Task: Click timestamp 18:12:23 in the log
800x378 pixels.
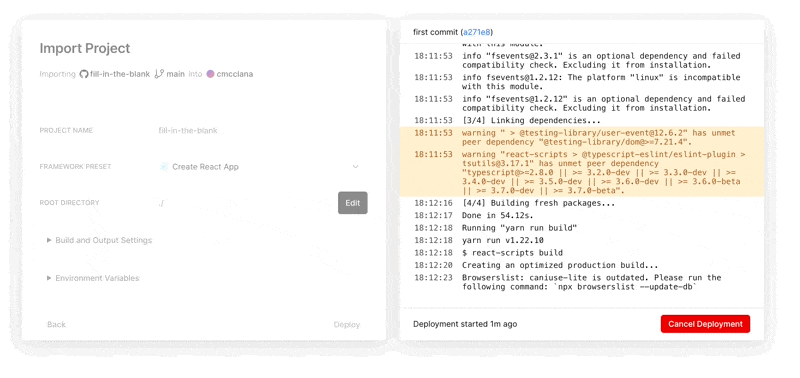Action: pyautogui.click(x=433, y=278)
